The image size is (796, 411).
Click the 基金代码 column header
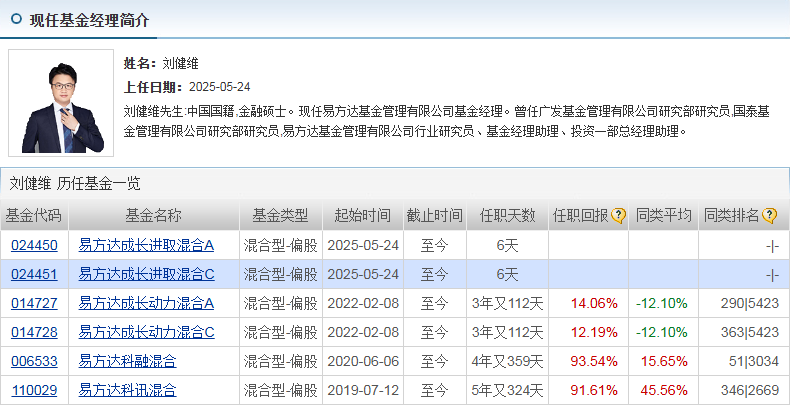click(34, 216)
